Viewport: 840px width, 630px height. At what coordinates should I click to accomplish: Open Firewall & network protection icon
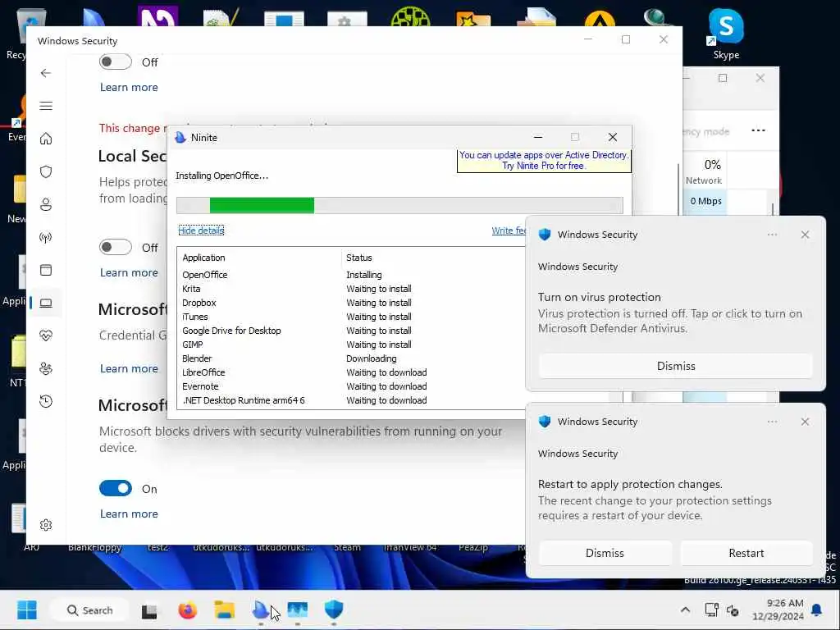[x=46, y=237]
